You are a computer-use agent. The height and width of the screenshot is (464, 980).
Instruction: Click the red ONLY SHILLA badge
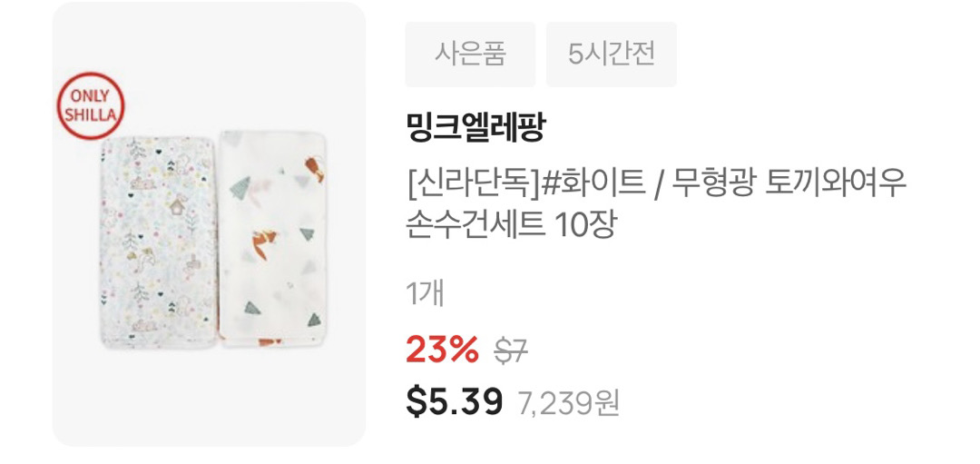click(x=91, y=105)
